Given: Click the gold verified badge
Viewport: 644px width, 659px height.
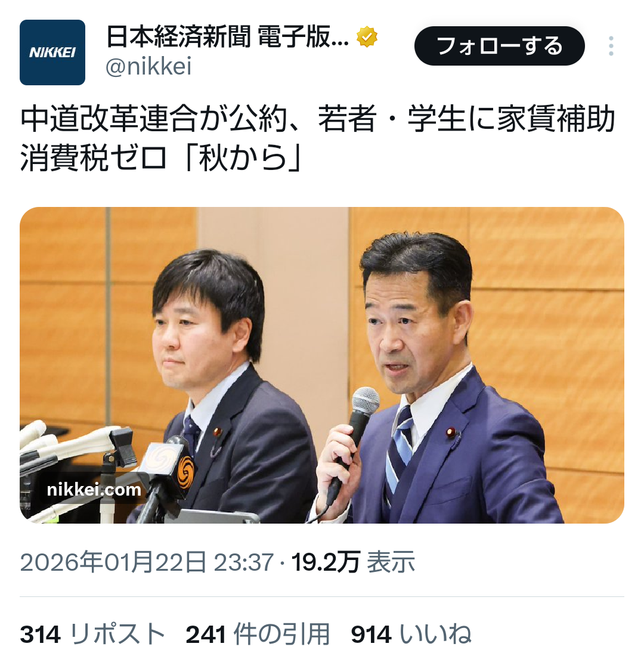Looking at the screenshot, I should pyautogui.click(x=367, y=36).
